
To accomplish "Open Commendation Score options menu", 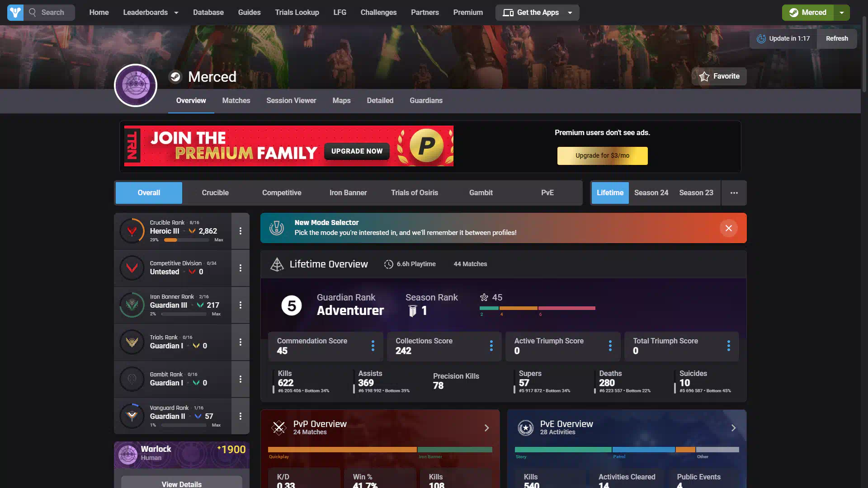I will pos(373,346).
